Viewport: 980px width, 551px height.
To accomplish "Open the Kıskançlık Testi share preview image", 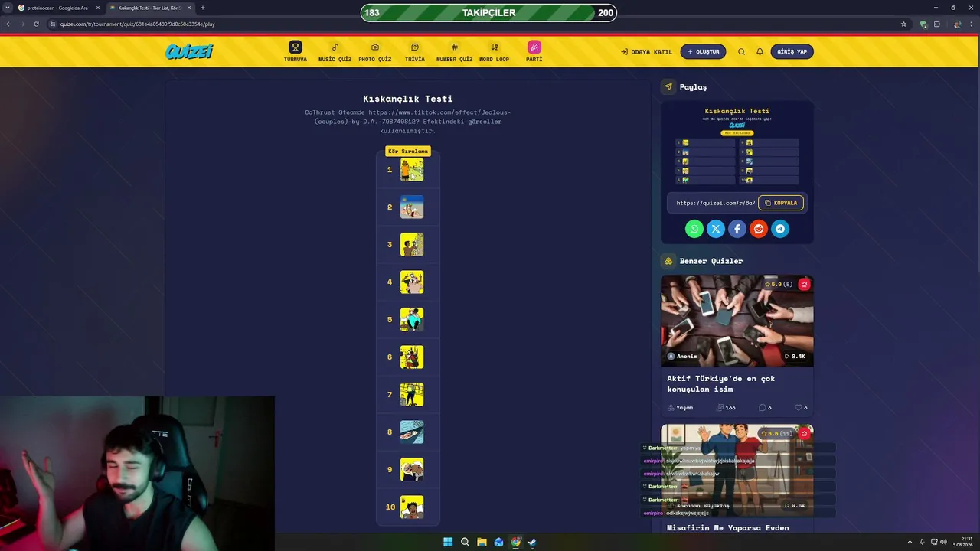I will coord(737,145).
